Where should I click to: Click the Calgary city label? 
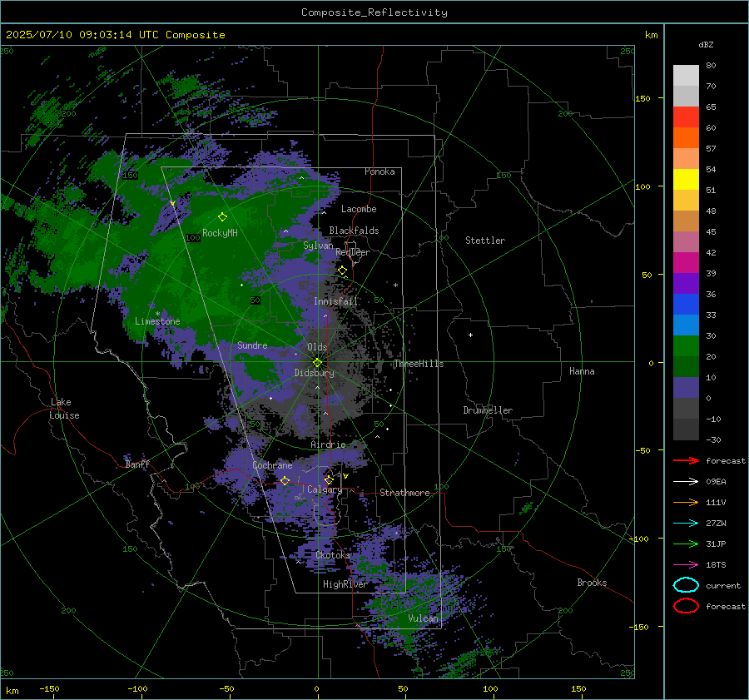(x=325, y=489)
